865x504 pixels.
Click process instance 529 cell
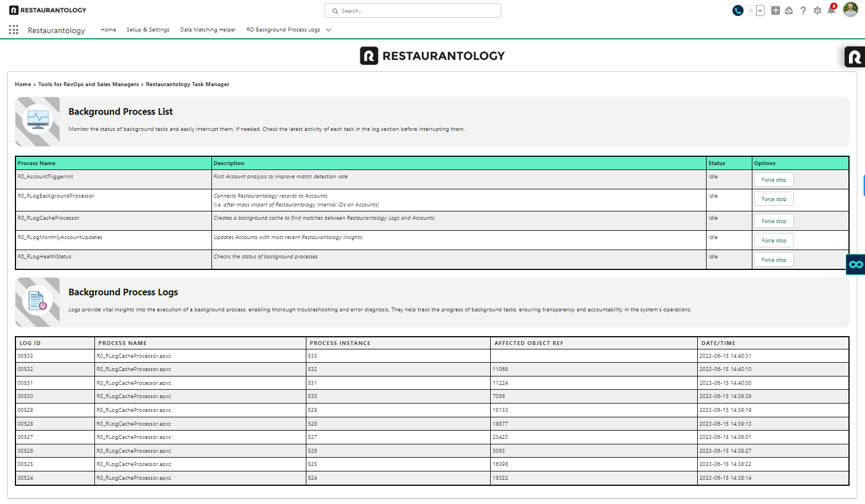click(398, 410)
